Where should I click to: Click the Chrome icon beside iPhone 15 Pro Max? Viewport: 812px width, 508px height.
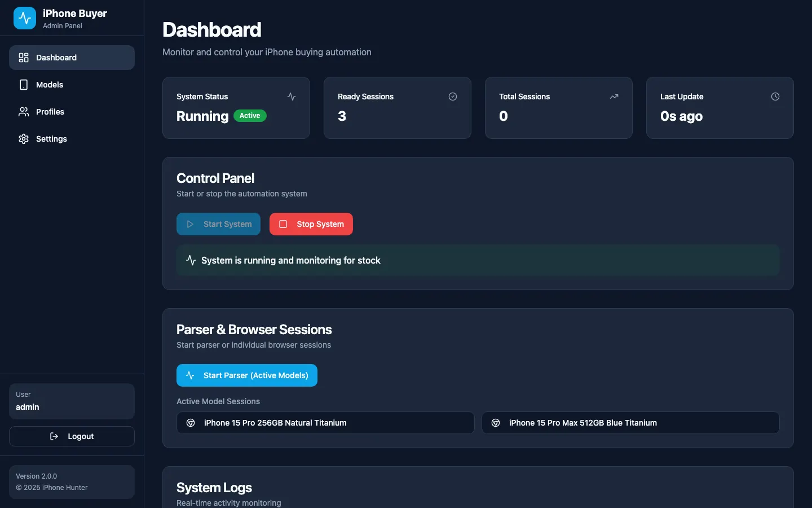click(496, 423)
